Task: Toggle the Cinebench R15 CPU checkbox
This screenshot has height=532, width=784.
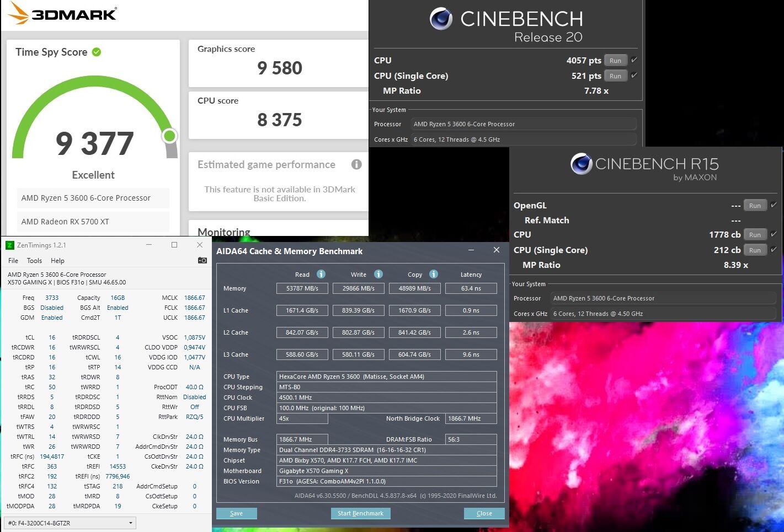Action: [774, 234]
